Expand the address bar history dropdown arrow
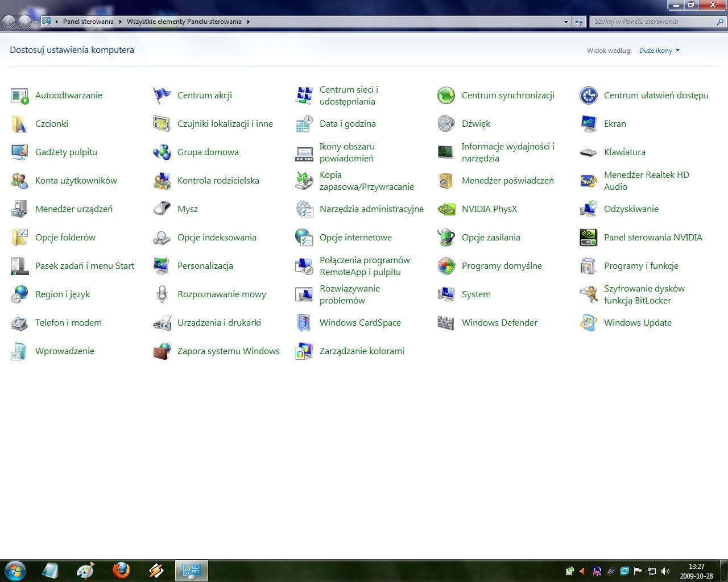This screenshot has width=728, height=582. coord(566,22)
